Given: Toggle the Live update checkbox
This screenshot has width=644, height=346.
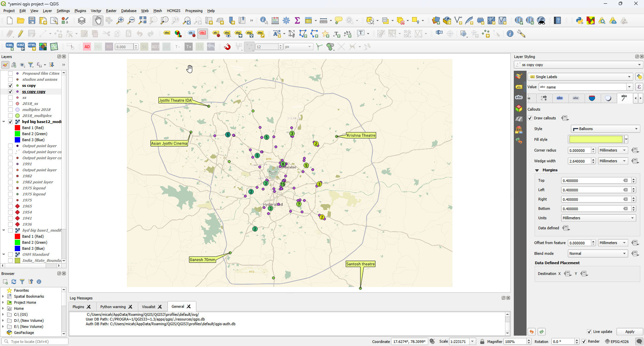Looking at the screenshot, I should (589, 332).
